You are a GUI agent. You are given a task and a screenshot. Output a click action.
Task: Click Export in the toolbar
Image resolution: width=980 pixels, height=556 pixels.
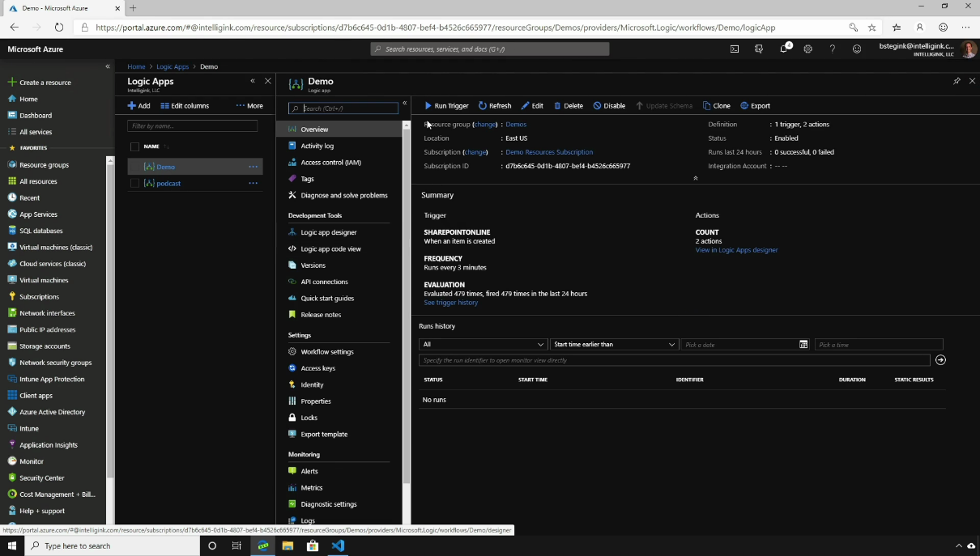click(756, 106)
